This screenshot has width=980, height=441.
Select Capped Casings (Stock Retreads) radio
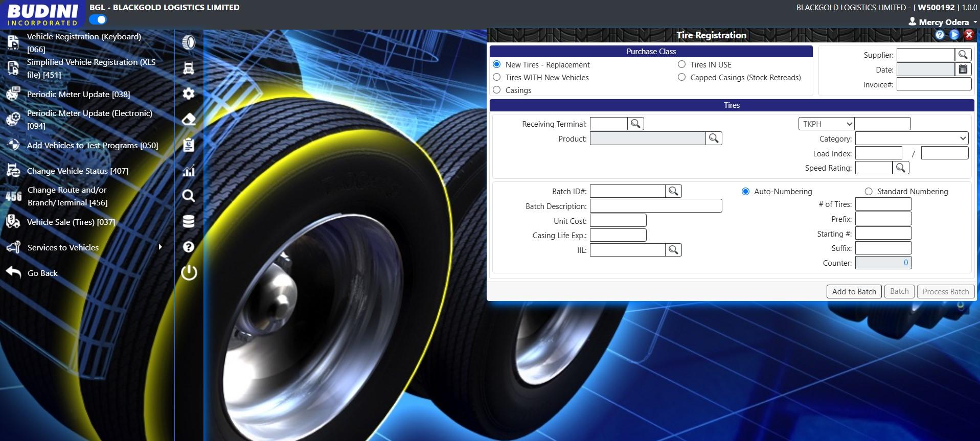(681, 77)
